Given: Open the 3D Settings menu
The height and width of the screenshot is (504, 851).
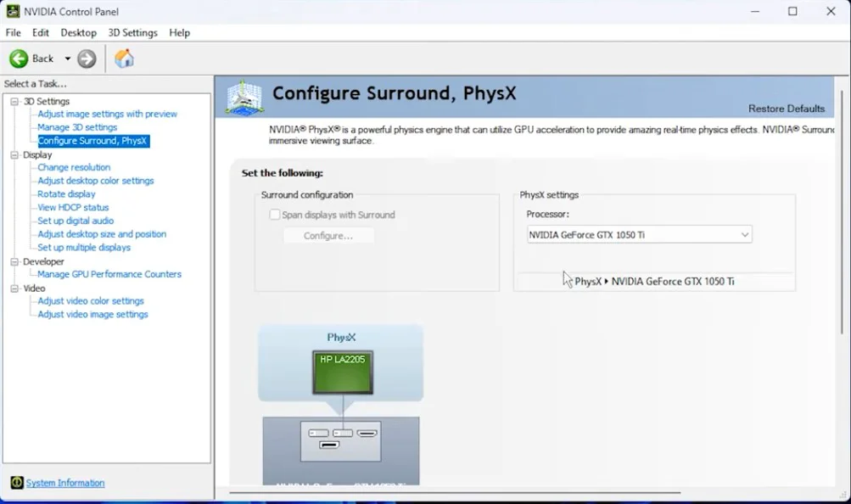Looking at the screenshot, I should (132, 32).
